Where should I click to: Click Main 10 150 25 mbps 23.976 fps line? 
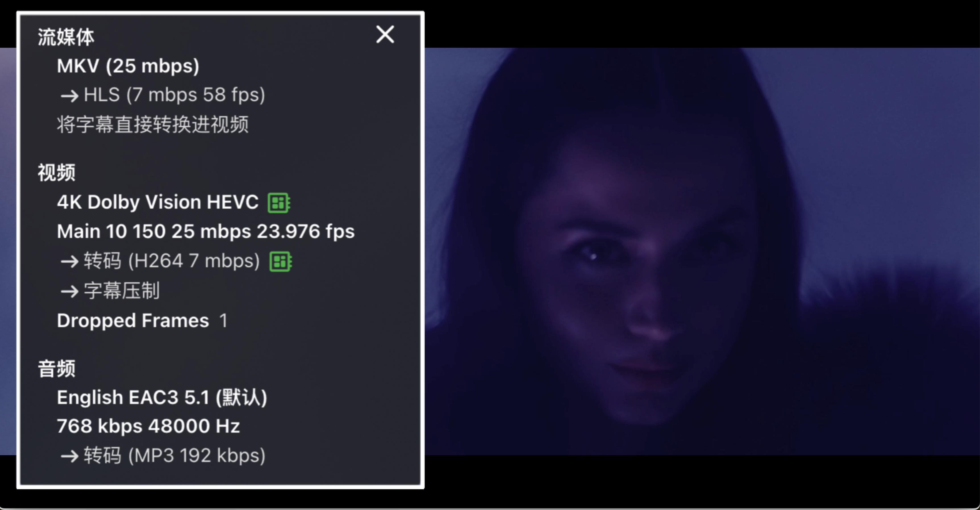tap(206, 231)
